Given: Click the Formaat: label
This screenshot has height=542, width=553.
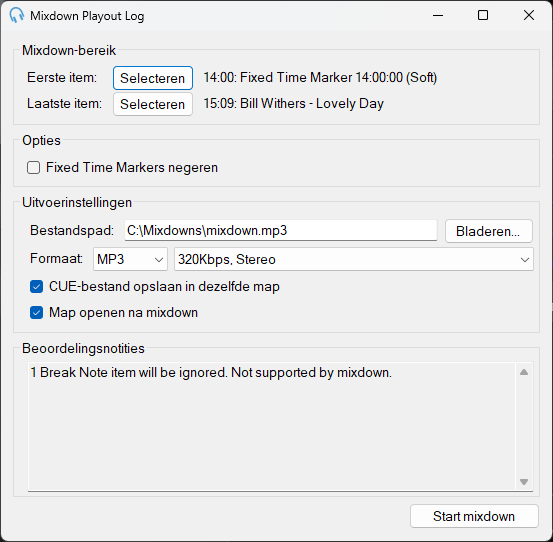Looking at the screenshot, I should click(56, 258).
